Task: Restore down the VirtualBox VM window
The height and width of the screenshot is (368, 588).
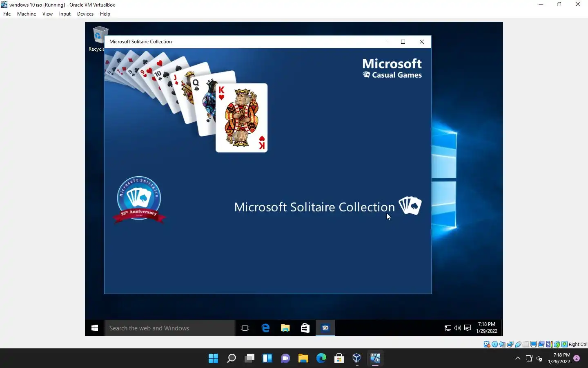Action: click(559, 4)
